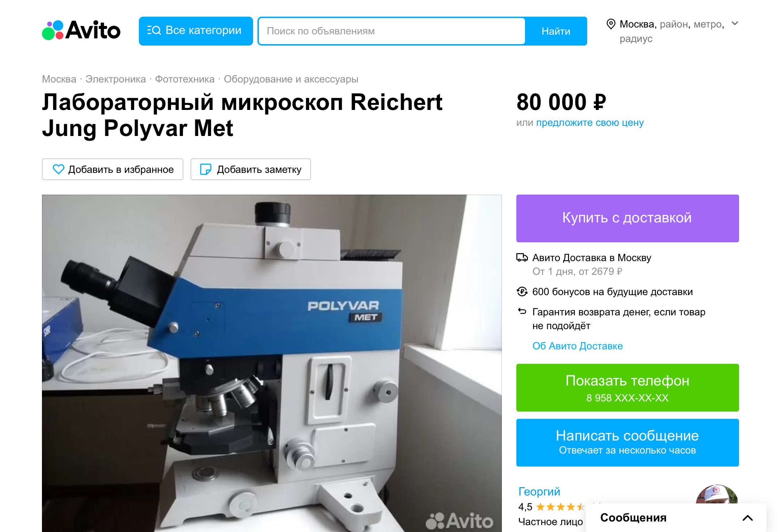The width and height of the screenshot is (781, 532).
Task: Open the предложите свою цену link
Action: click(x=590, y=123)
